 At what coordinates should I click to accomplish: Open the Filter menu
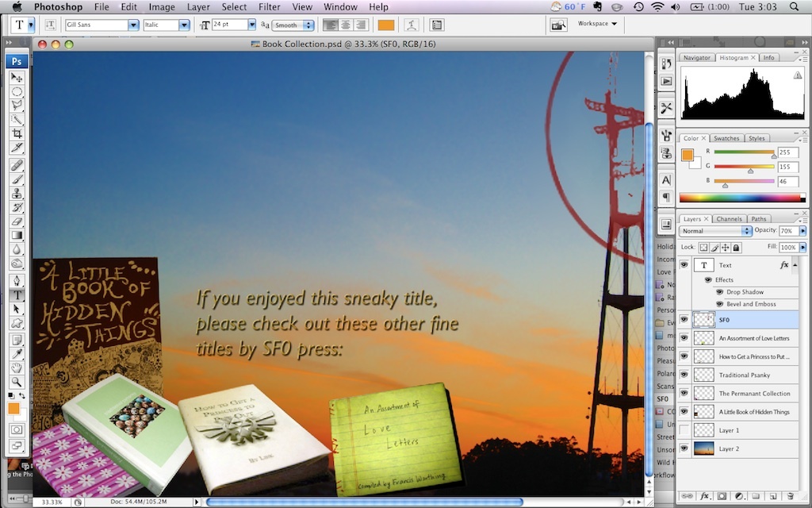pos(269,6)
